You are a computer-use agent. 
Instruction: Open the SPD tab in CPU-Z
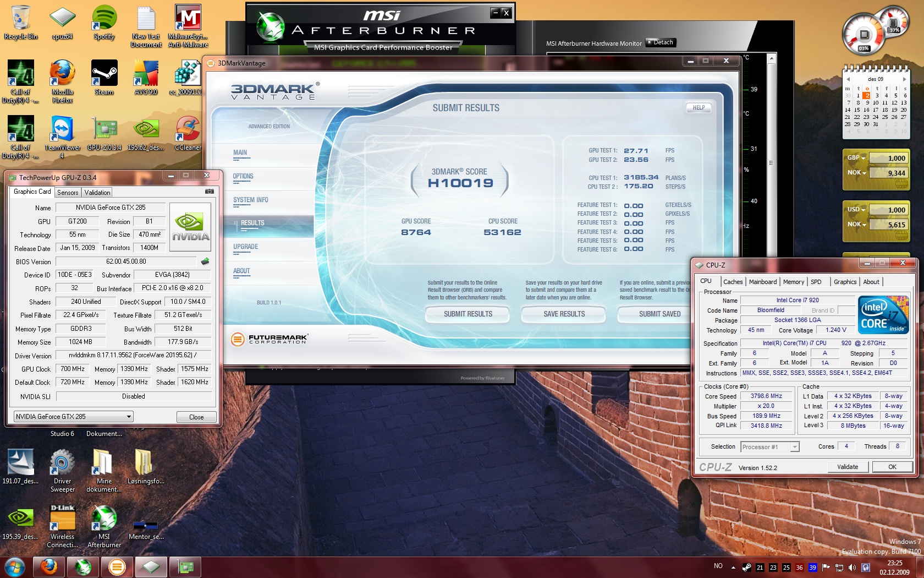pyautogui.click(x=816, y=282)
